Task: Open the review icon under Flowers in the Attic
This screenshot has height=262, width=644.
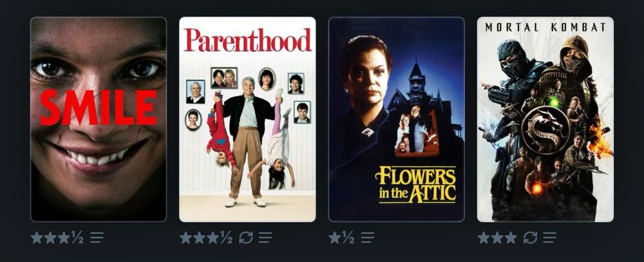Action: [368, 238]
